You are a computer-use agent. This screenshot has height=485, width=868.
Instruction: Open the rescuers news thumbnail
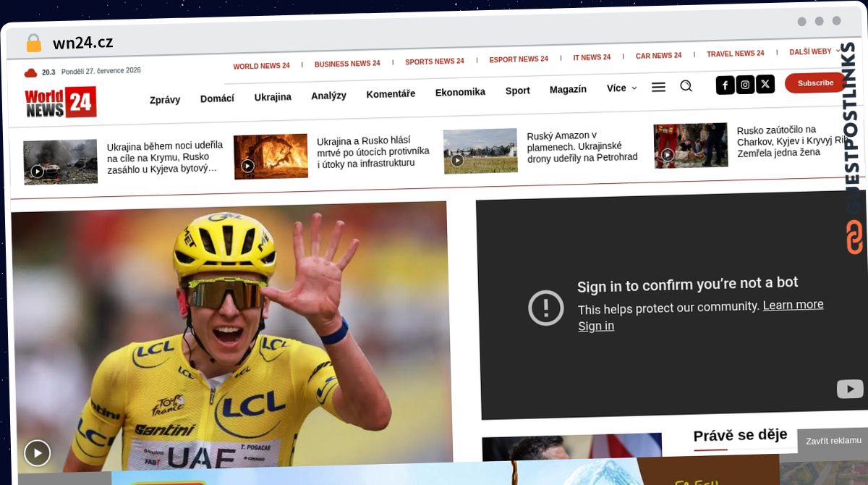click(x=691, y=145)
